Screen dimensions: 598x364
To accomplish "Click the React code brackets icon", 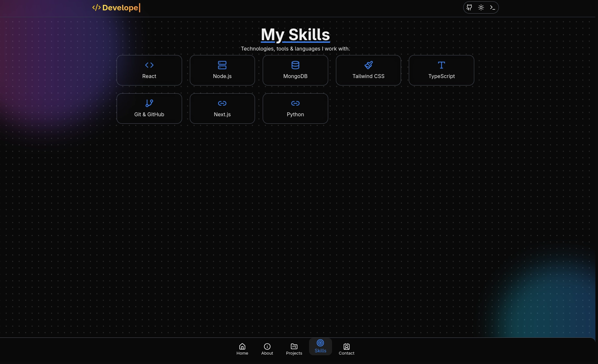I will [149, 65].
